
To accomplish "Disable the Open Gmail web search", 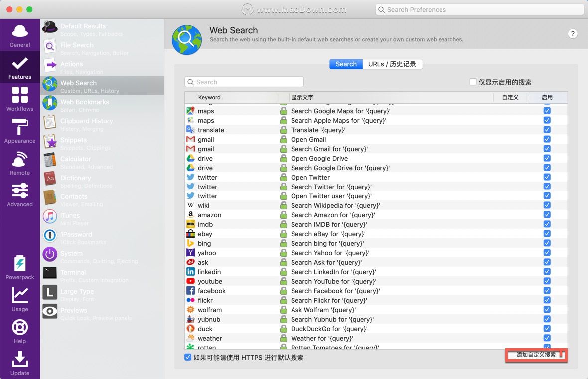I will coord(547,139).
